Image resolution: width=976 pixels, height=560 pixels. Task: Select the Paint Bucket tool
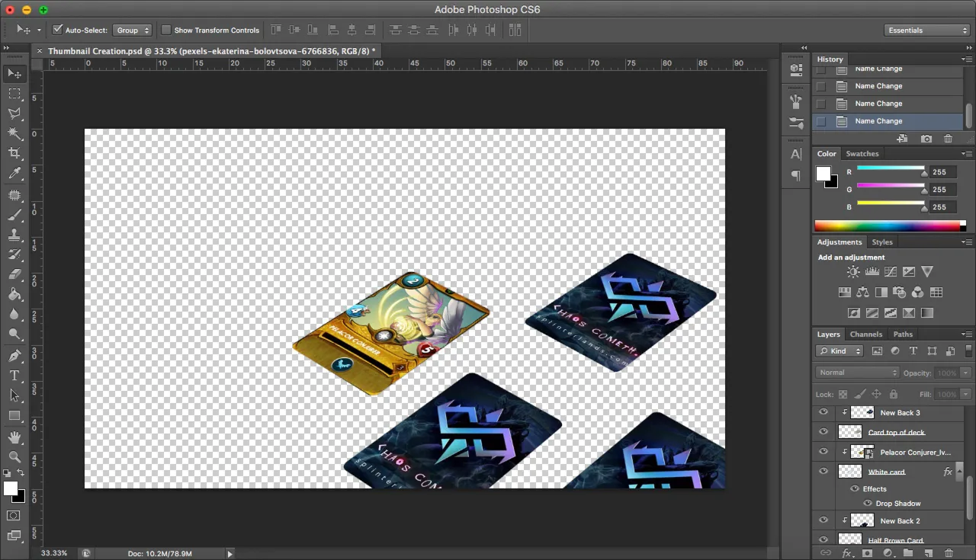point(14,295)
